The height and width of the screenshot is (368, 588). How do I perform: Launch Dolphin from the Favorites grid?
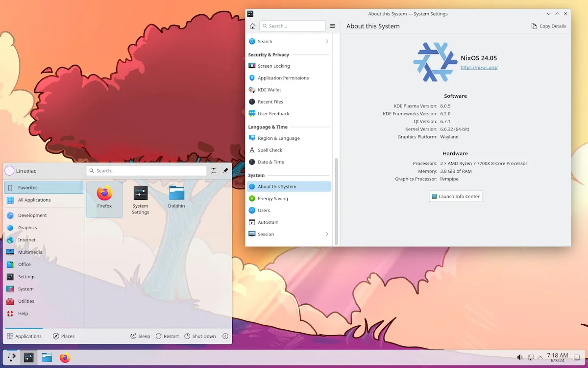[176, 199]
